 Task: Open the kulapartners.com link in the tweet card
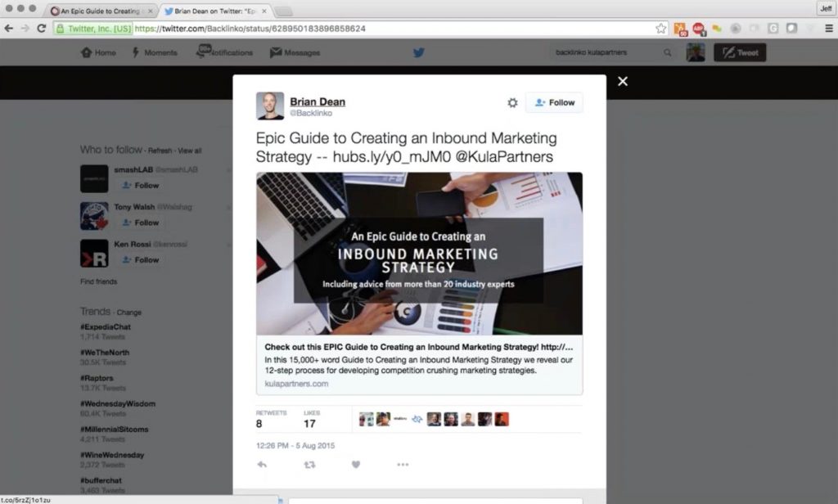coord(296,384)
